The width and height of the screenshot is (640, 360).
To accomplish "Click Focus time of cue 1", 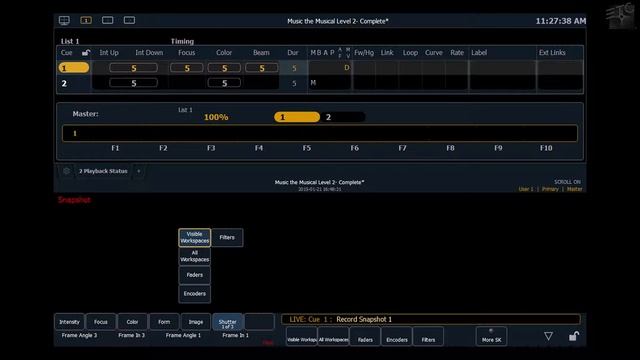I will pos(187,68).
